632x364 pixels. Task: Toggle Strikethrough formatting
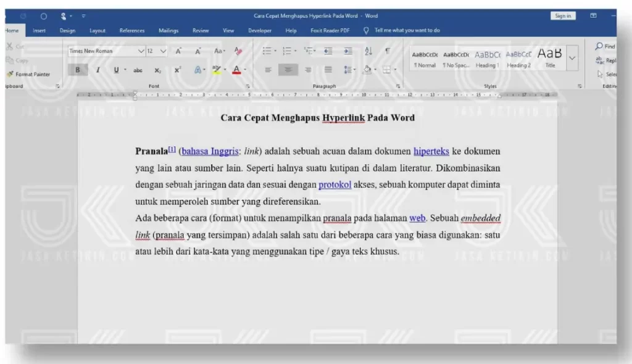pos(138,70)
